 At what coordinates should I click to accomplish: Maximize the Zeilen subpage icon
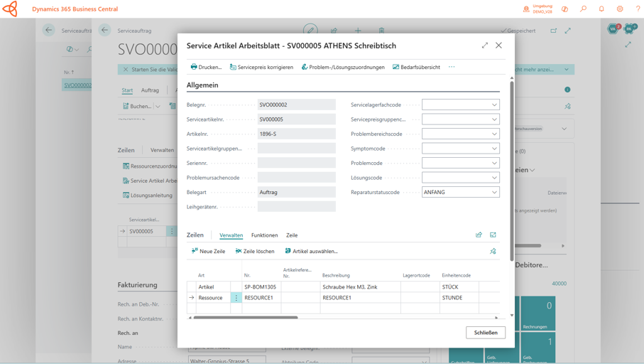point(493,235)
